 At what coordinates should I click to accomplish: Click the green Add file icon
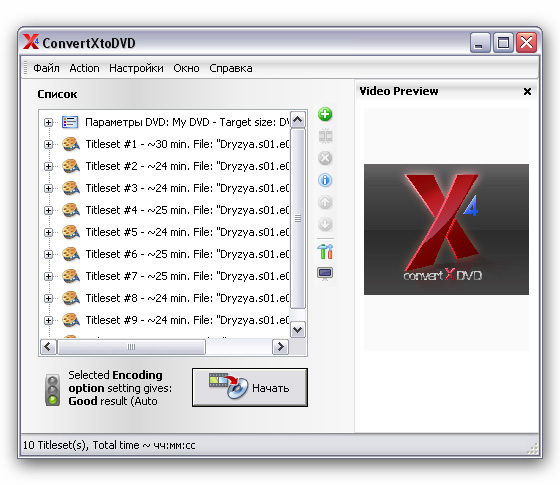coord(325,115)
